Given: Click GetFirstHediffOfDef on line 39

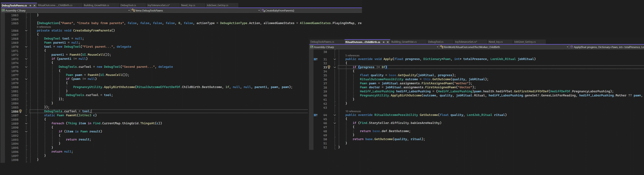Looking at the screenshot, I should [531, 91].
